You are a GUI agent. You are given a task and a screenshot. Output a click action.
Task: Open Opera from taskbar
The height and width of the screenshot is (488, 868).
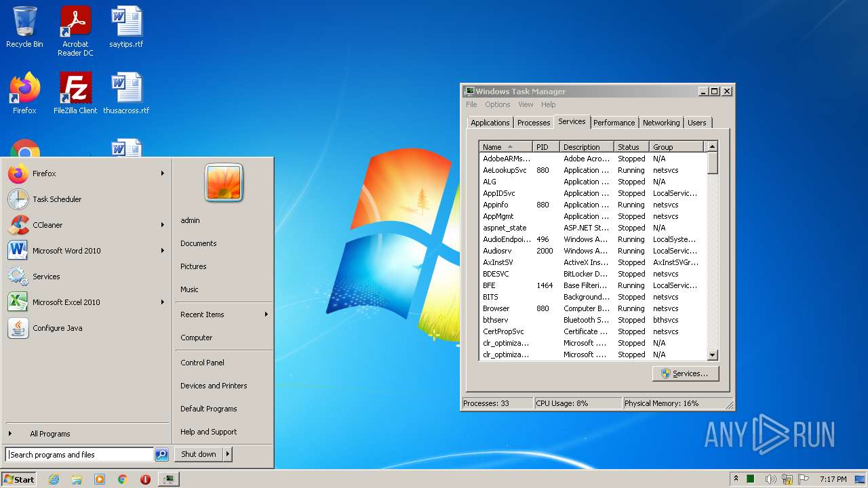(145, 479)
